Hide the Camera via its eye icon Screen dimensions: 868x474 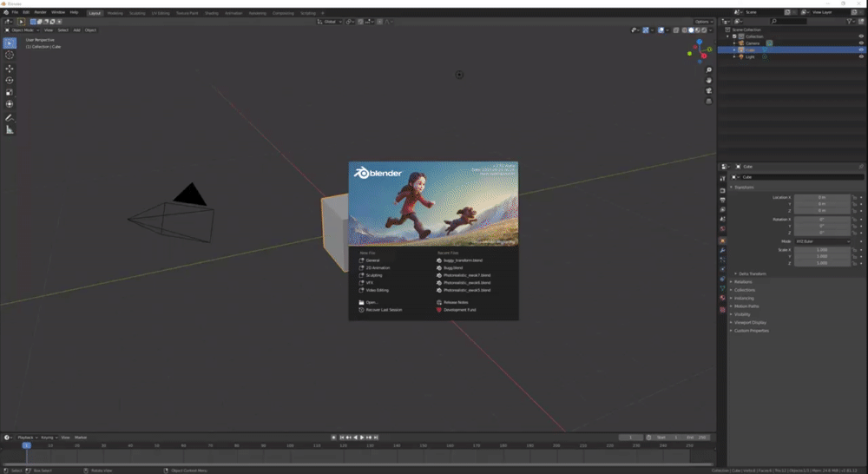861,43
